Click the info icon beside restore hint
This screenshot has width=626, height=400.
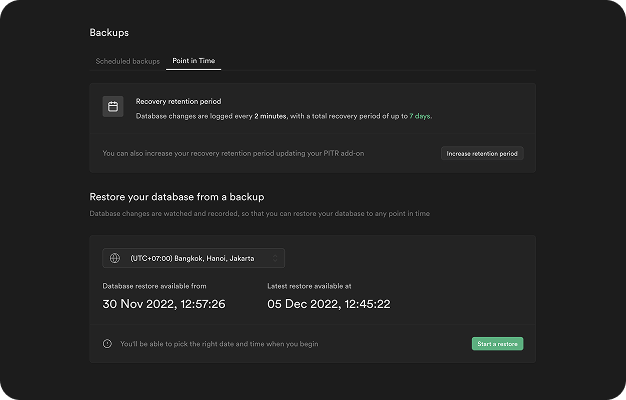coord(107,344)
